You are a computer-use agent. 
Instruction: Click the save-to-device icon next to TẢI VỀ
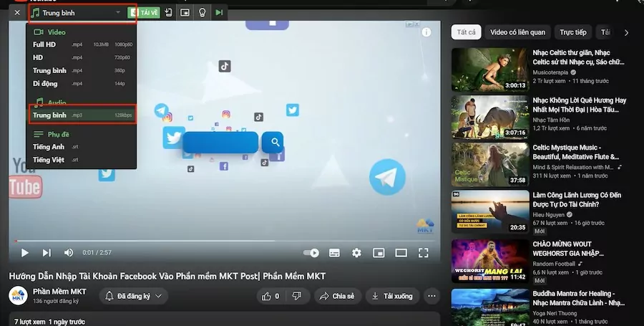(169, 13)
